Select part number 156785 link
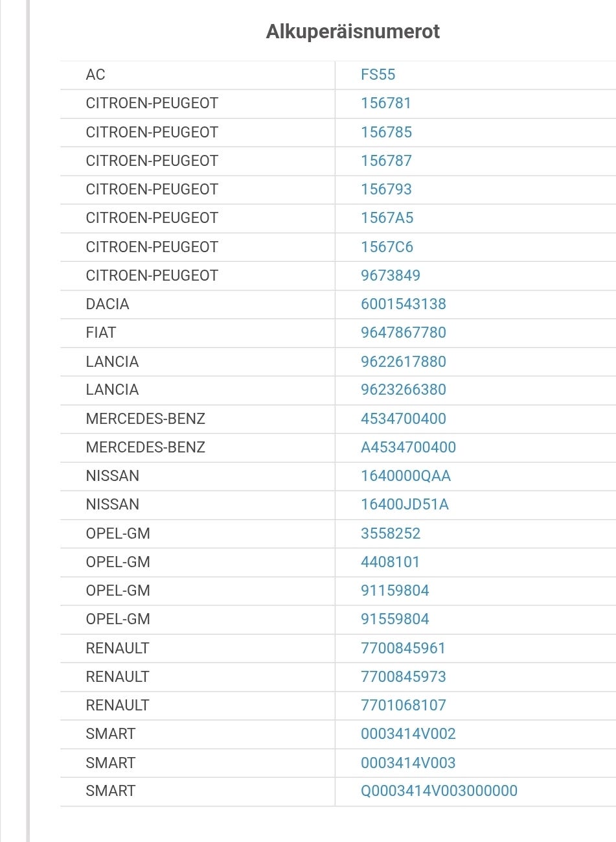 pos(386,132)
